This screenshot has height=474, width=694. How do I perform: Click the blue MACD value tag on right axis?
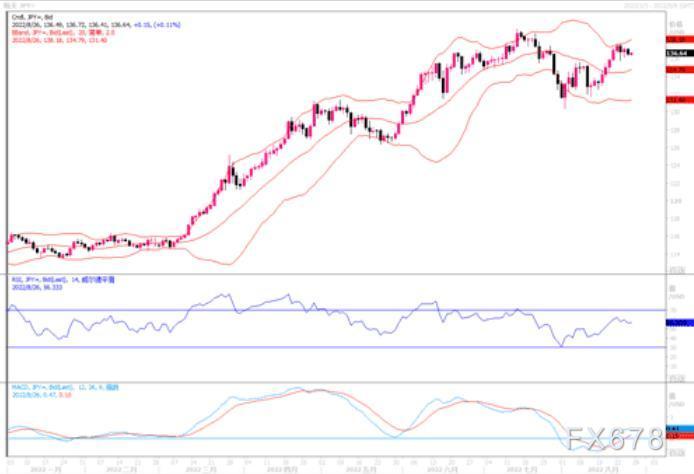point(679,429)
